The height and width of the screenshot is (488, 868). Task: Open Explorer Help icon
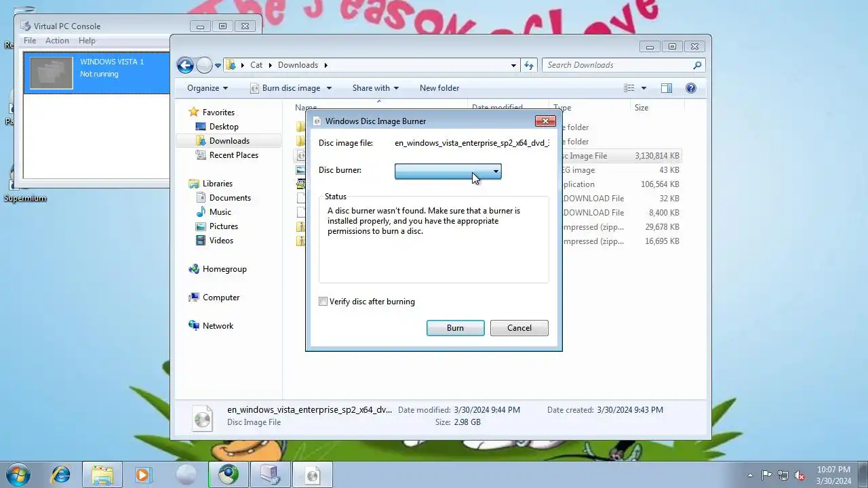point(691,88)
